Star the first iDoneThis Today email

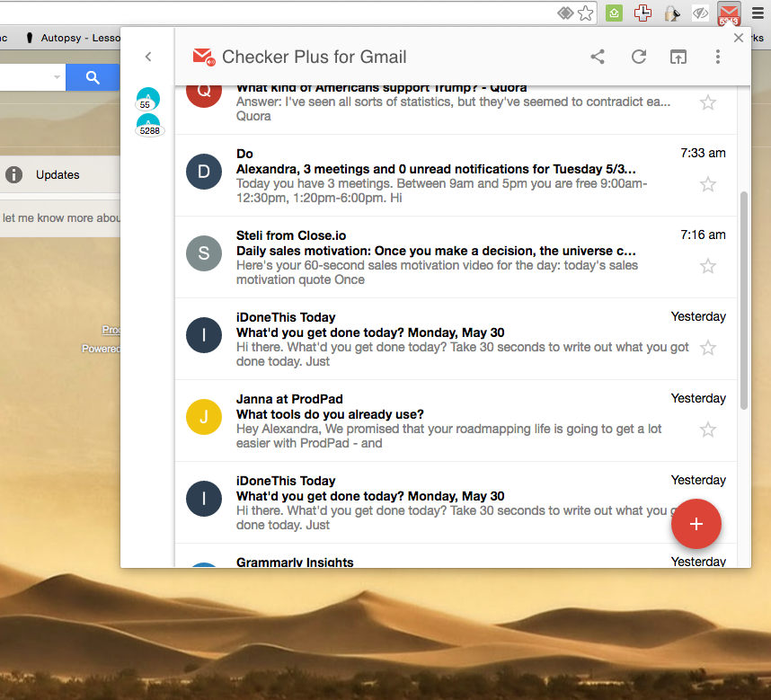tap(708, 348)
